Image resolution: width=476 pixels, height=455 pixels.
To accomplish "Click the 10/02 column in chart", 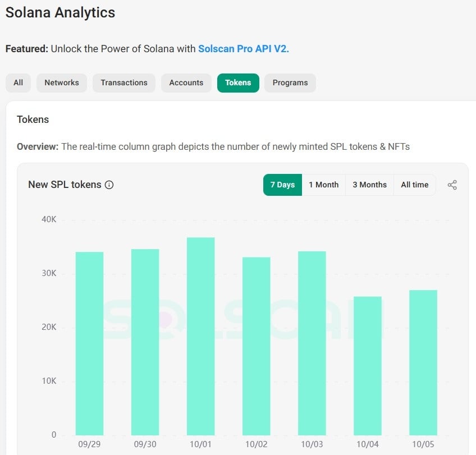I will click(256, 346).
